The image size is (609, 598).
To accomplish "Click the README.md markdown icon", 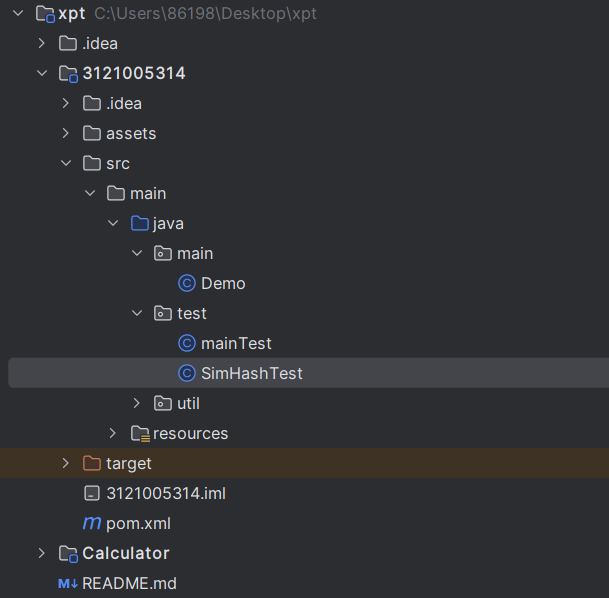I will 68,583.
